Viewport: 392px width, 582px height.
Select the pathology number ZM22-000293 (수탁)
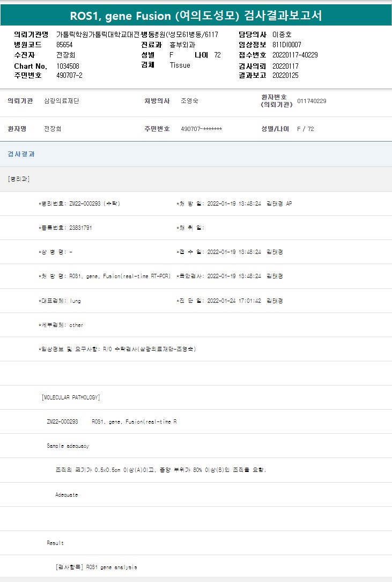94,203
